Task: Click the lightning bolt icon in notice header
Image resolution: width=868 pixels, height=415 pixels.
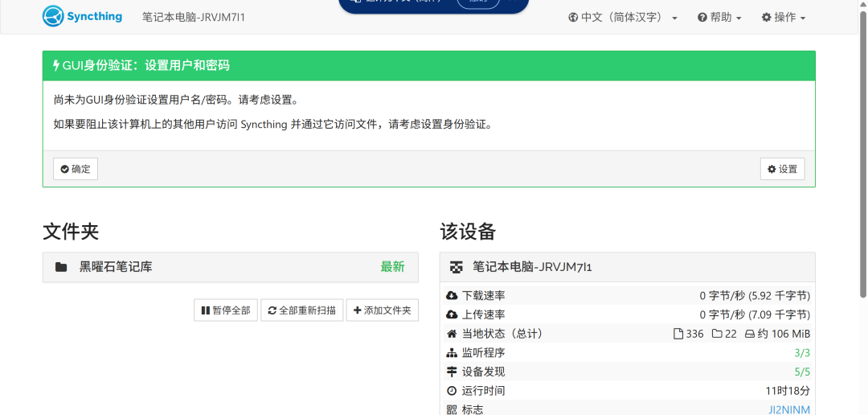Action: 56,66
